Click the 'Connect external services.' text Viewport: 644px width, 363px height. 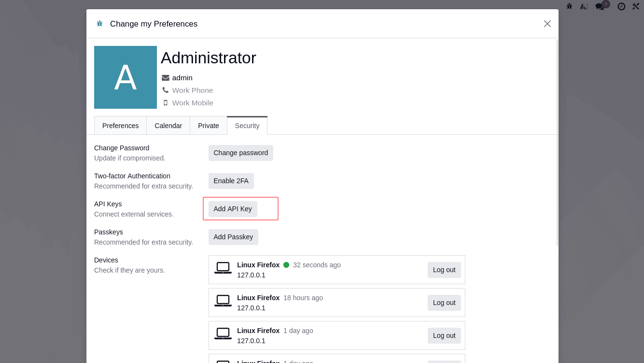(x=134, y=214)
